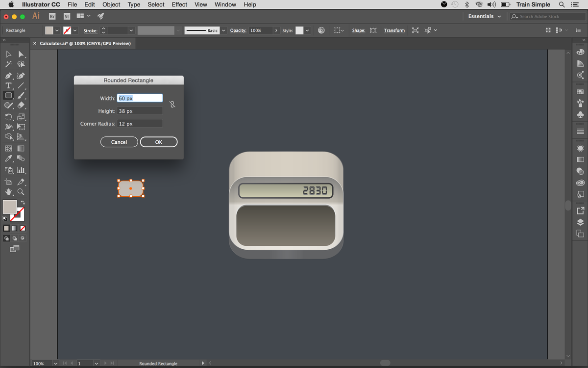Open the Essentials workspace dropdown

point(483,16)
